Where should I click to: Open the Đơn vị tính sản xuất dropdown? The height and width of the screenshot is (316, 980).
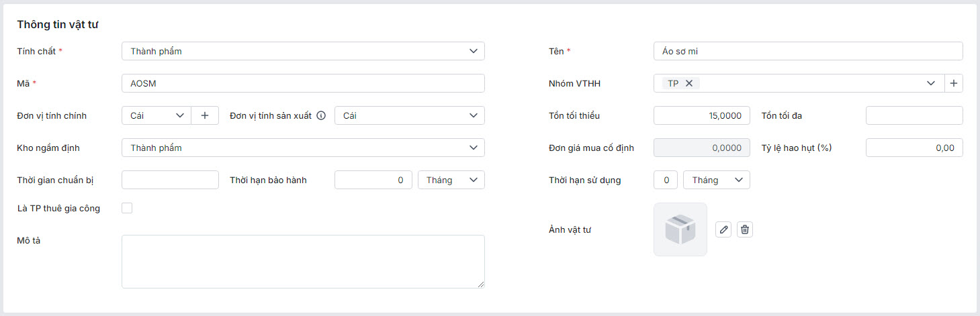pyautogui.click(x=409, y=115)
